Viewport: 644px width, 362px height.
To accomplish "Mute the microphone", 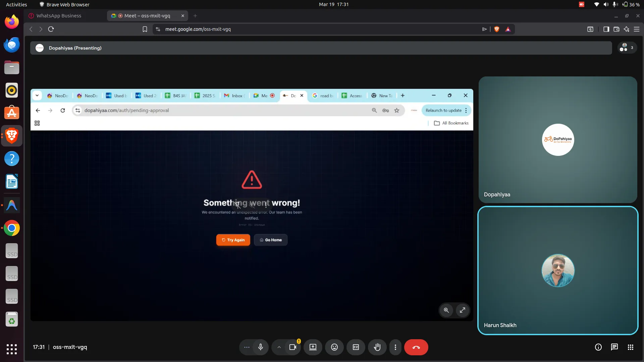I will pyautogui.click(x=260, y=347).
